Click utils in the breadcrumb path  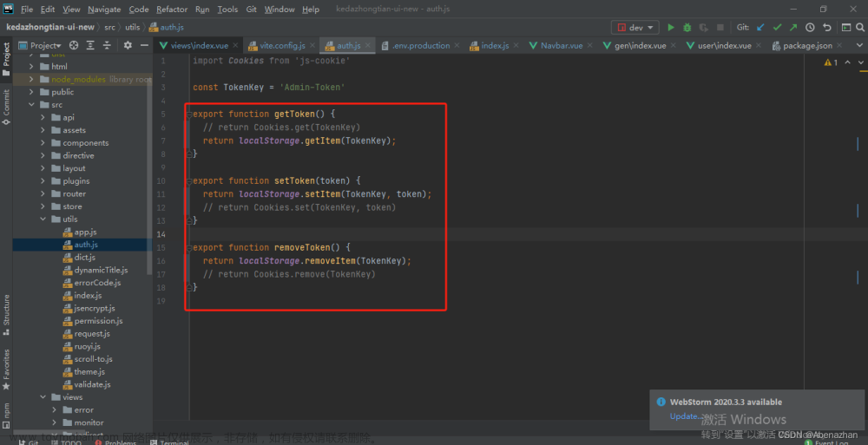132,27
